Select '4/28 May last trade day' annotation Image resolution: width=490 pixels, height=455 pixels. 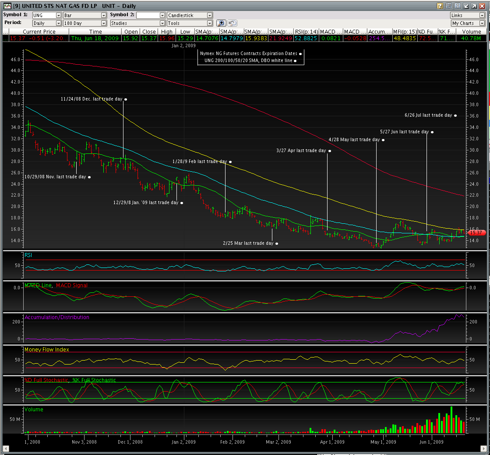tap(354, 139)
